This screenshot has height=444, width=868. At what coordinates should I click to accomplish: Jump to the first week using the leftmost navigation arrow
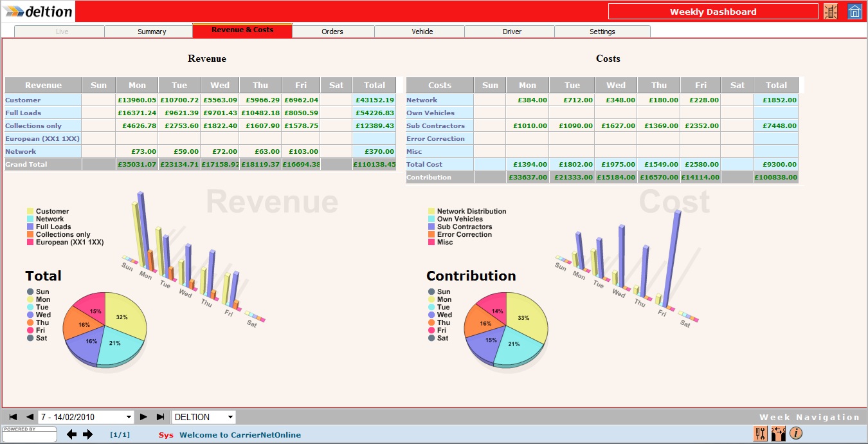[12, 416]
